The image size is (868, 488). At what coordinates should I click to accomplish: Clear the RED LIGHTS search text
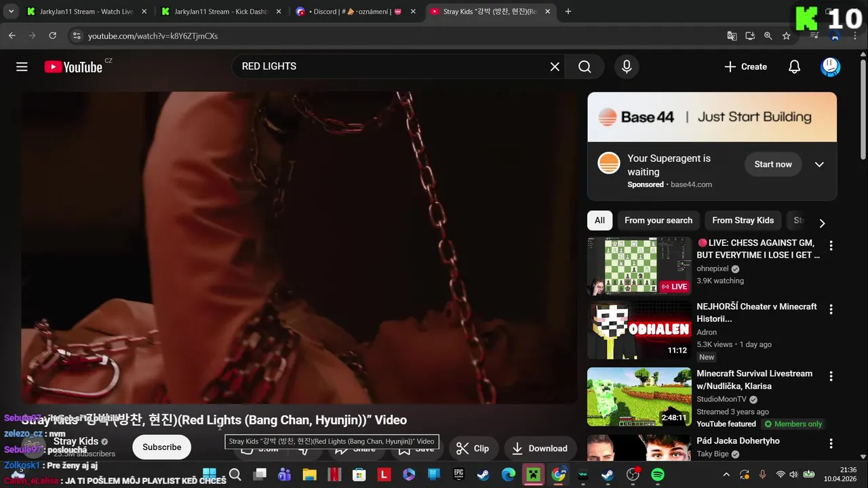click(555, 66)
